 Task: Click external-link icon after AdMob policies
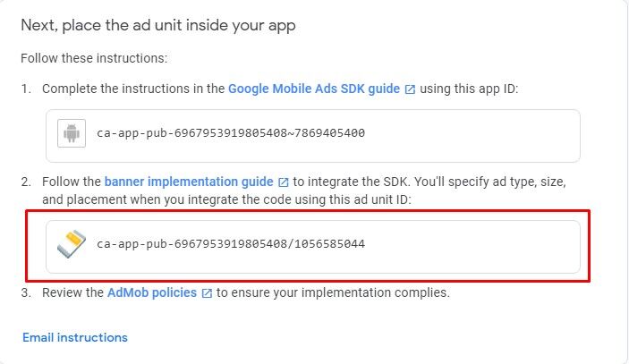click(207, 292)
